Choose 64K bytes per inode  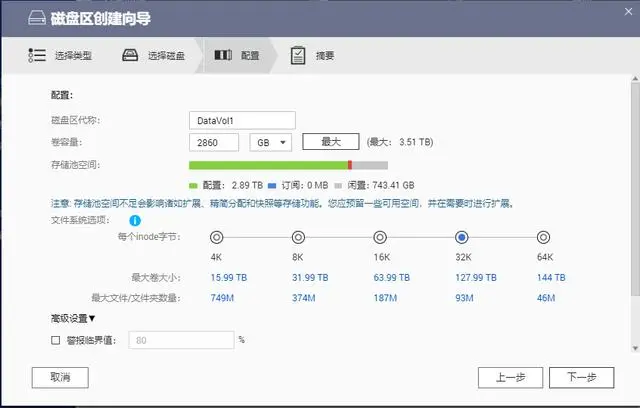543,237
